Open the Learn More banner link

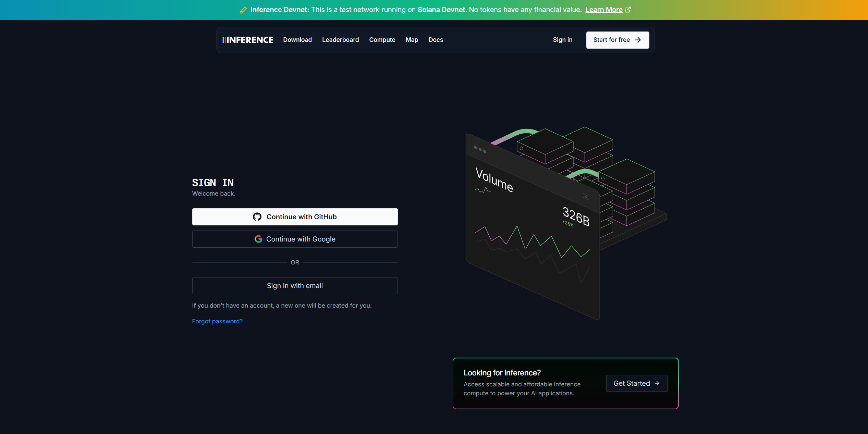pyautogui.click(x=604, y=10)
